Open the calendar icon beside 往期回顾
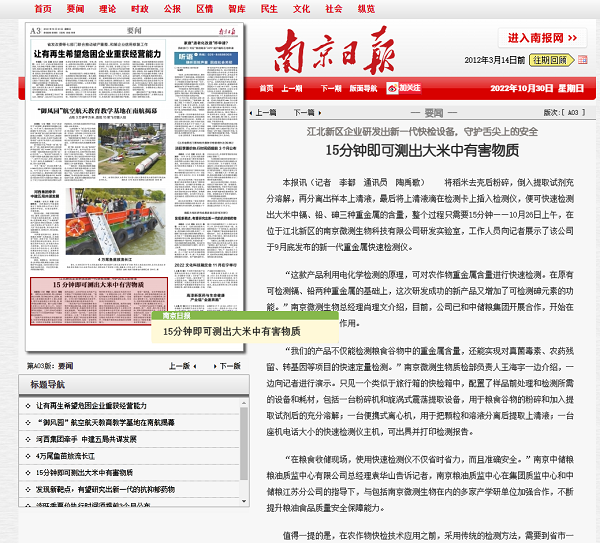The image size is (600, 543). coord(573,60)
